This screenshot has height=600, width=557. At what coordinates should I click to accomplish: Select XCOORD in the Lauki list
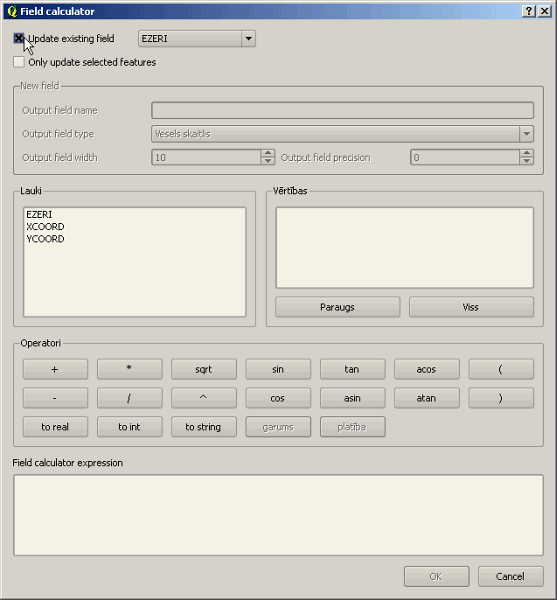(45, 227)
